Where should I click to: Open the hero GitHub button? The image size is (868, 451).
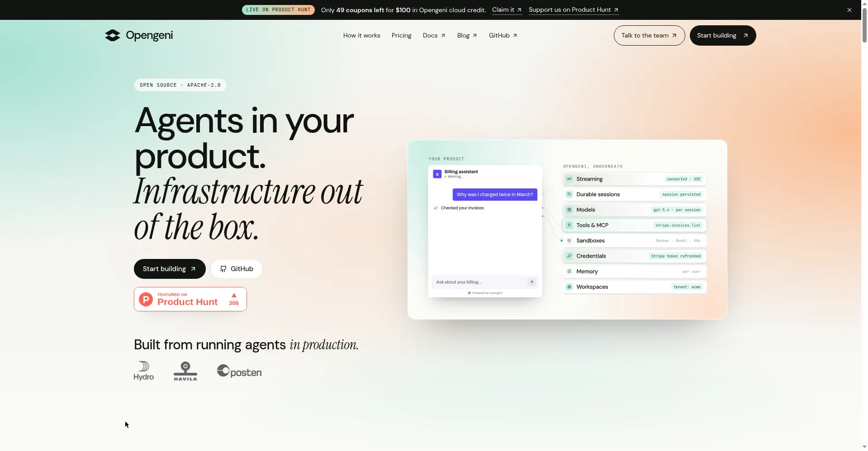click(x=237, y=269)
